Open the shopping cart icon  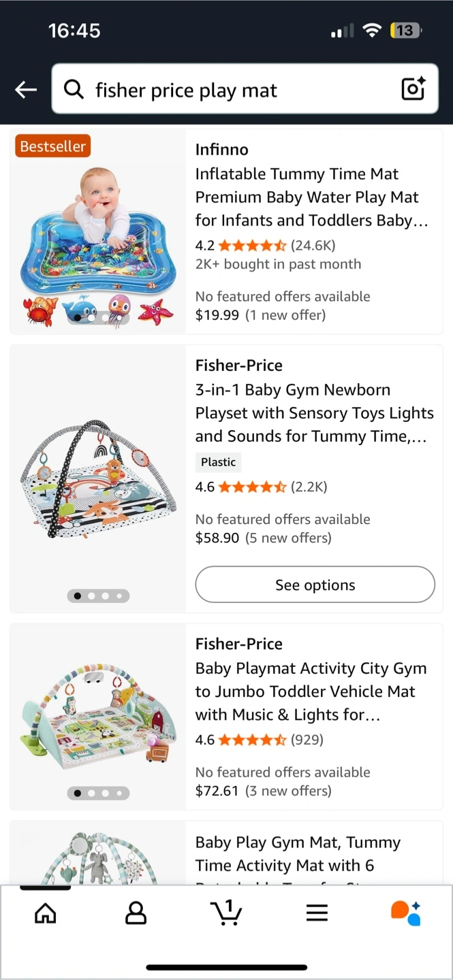tap(227, 913)
